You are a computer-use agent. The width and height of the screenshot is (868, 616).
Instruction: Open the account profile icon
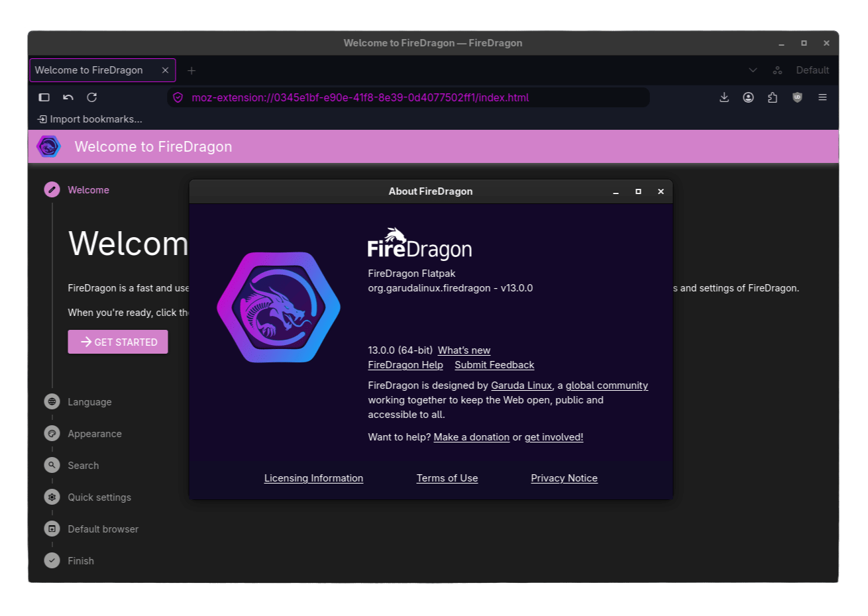coord(748,97)
